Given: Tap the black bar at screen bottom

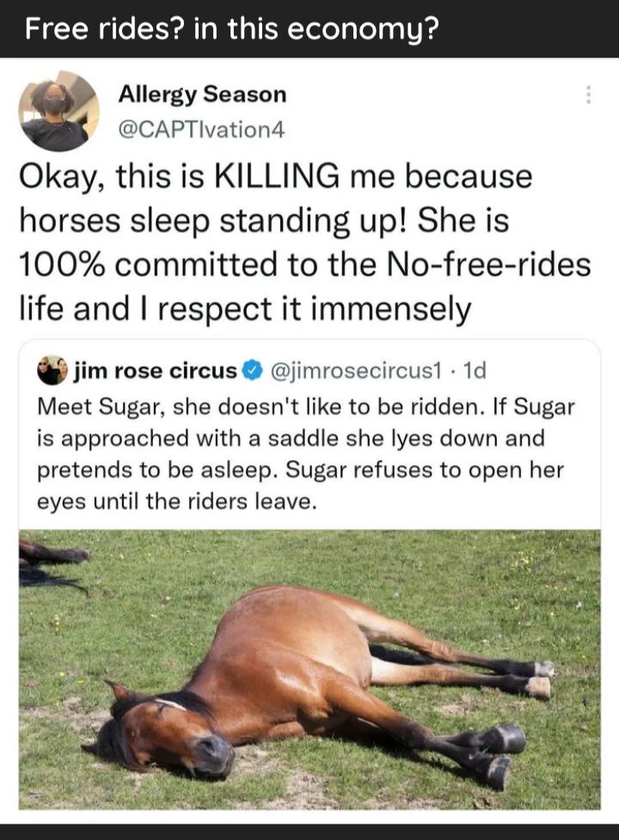Looking at the screenshot, I should click(x=309, y=831).
